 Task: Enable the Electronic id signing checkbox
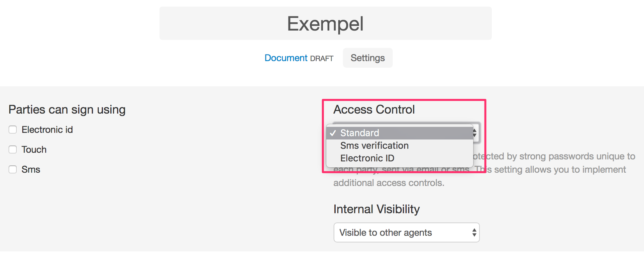[13, 130]
